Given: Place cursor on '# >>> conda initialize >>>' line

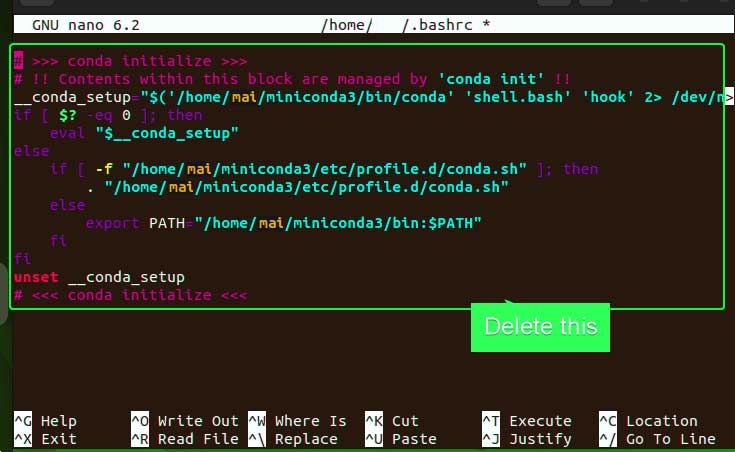Looking at the screenshot, I should [130, 61].
